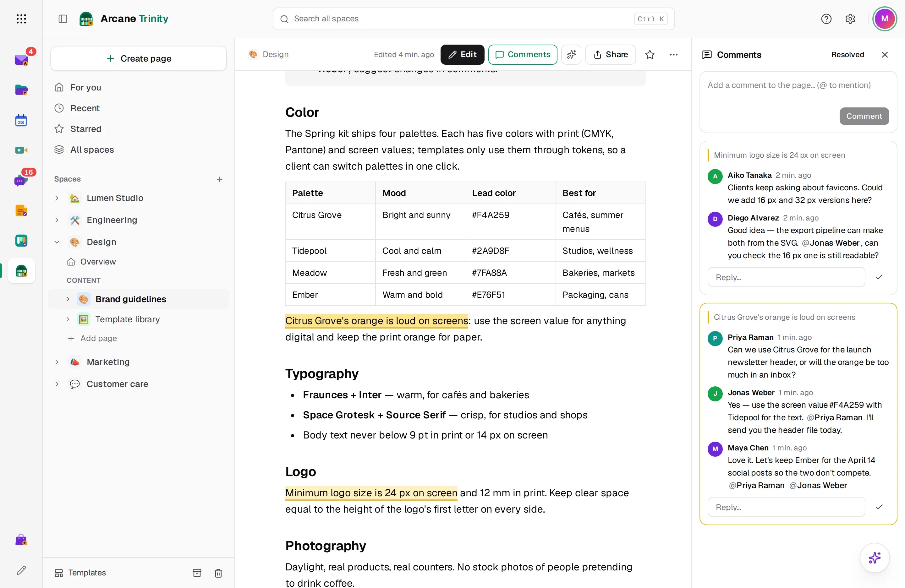Resolve the favicon logo size comment thread
This screenshot has height=588, width=905.
click(879, 277)
